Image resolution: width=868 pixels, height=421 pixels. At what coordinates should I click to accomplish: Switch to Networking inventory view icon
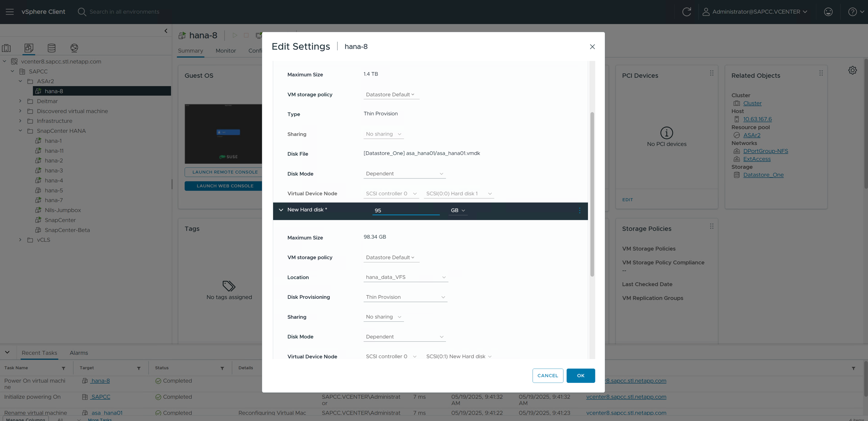[74, 48]
